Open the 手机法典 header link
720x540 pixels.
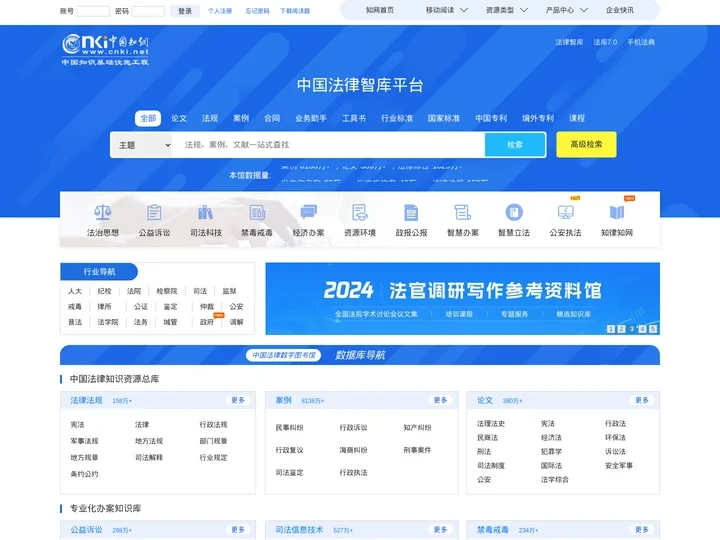pos(641,42)
